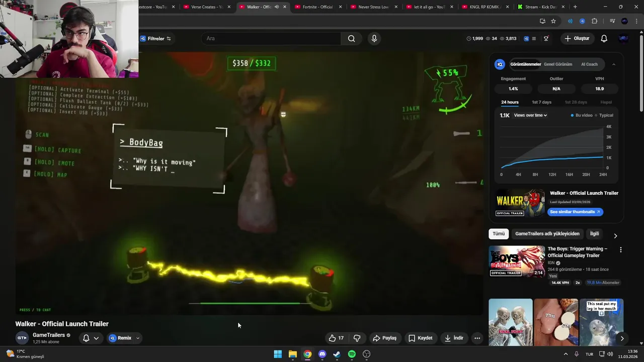Open the account avatar menu

pyautogui.click(x=623, y=38)
